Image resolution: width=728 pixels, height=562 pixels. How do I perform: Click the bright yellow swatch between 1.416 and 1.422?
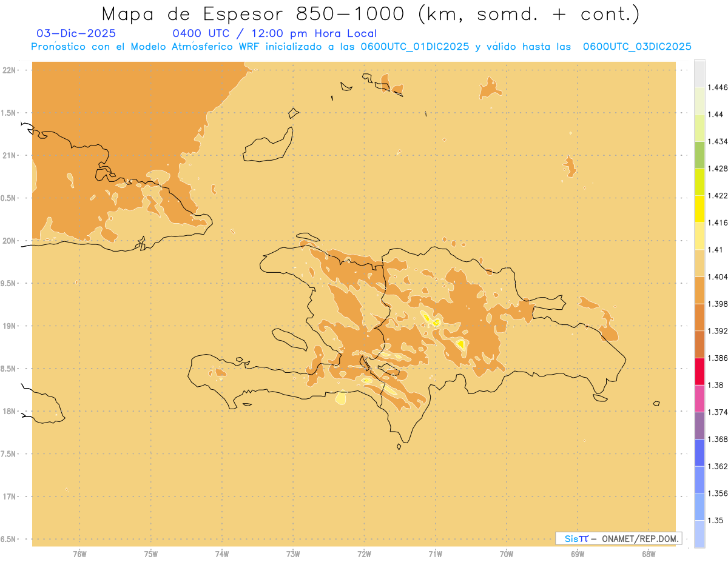pos(699,209)
